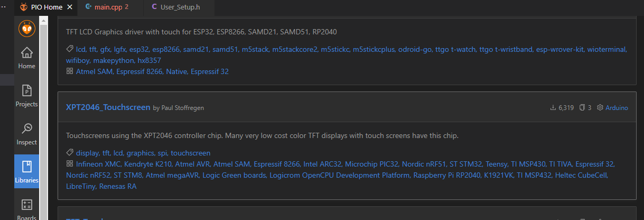This screenshot has height=220, width=644.
Task: Close the PIO Home tab
Action: pyautogui.click(x=70, y=7)
